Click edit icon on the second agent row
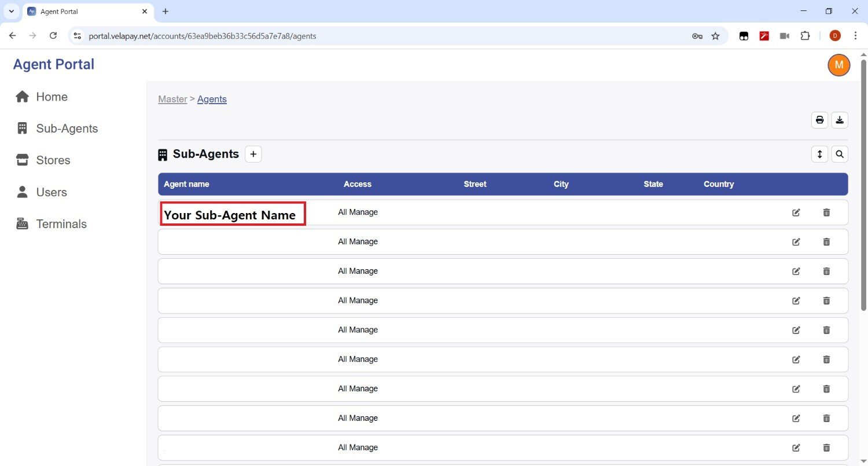Viewport: 868px width, 466px height. click(x=796, y=242)
